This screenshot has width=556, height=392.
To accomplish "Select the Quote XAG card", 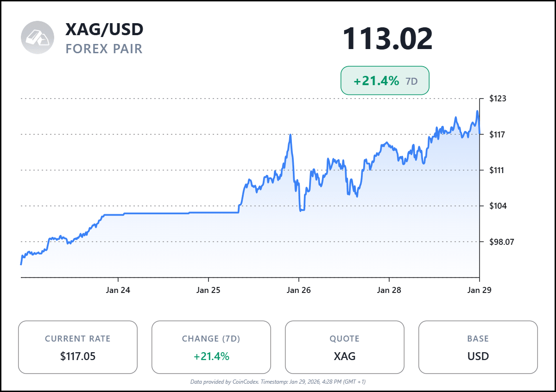I will pyautogui.click(x=345, y=347).
